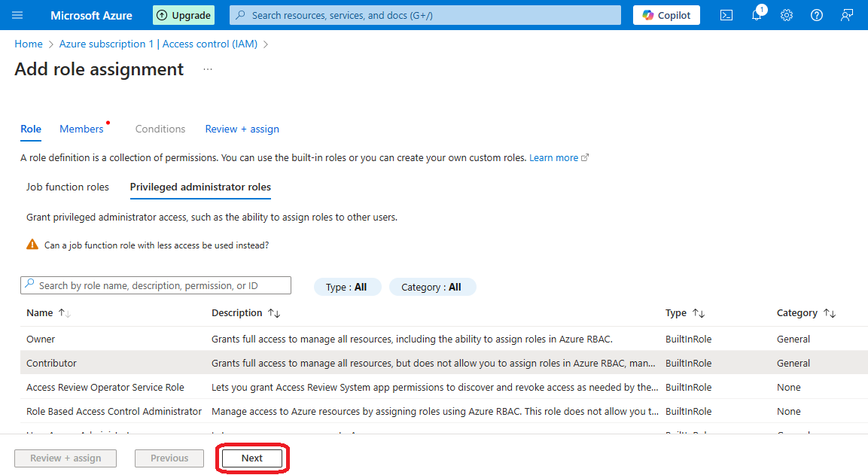The image size is (868, 475).
Task: Open the notifications bell
Action: point(757,15)
